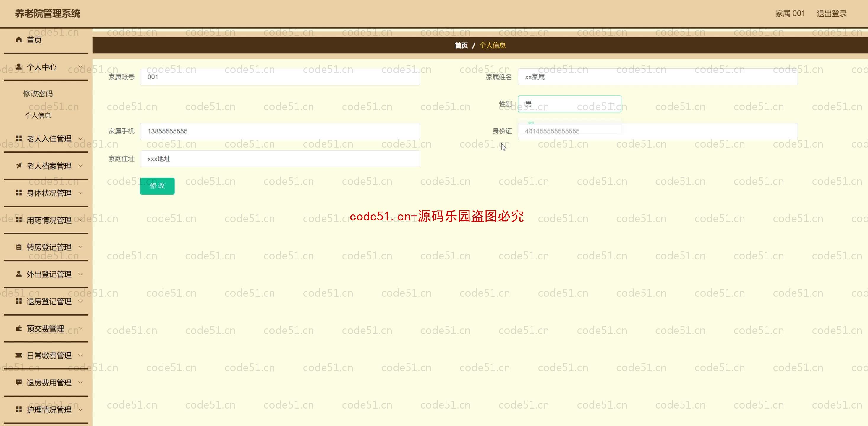The image size is (868, 426).
Task: Click the paper plane icon beside 老人档案管理
Action: [19, 166]
